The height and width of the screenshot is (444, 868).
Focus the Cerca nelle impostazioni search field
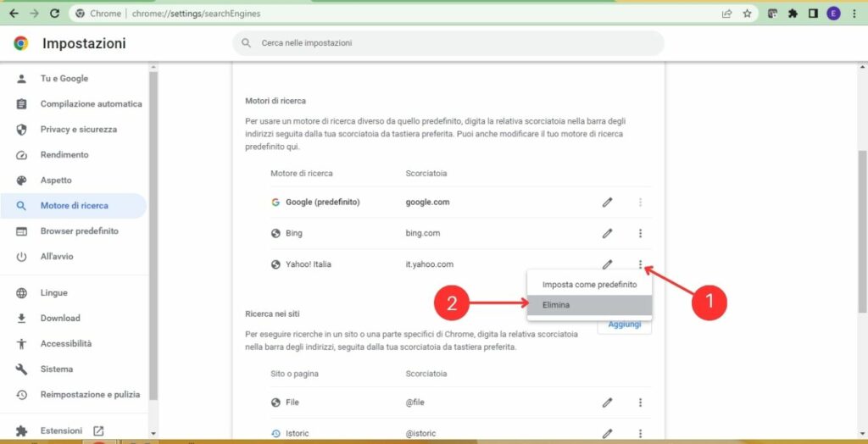click(x=448, y=43)
